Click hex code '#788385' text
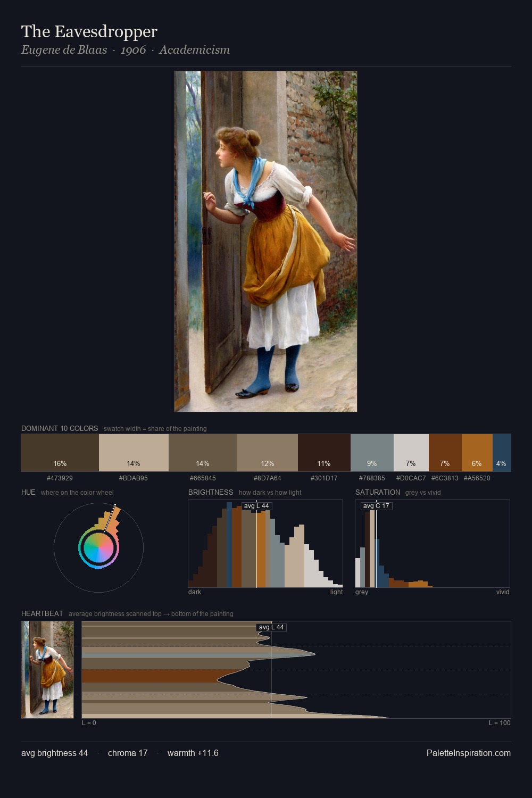 pos(372,478)
